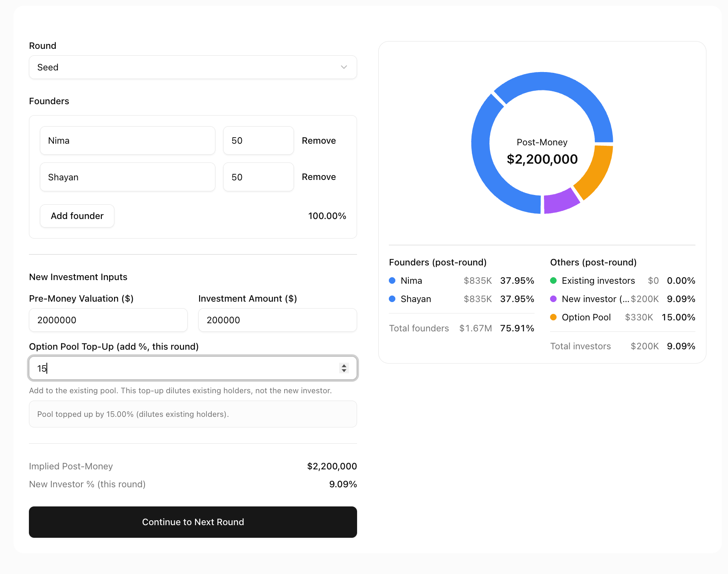
Task: Click the $2,200,000 Post-Money chart value
Action: click(x=542, y=159)
